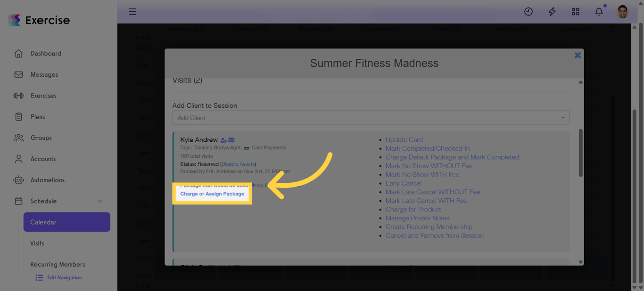Screen dimensions: 644x291
Task: Open the Visits submenu item
Action: pyautogui.click(x=37, y=243)
